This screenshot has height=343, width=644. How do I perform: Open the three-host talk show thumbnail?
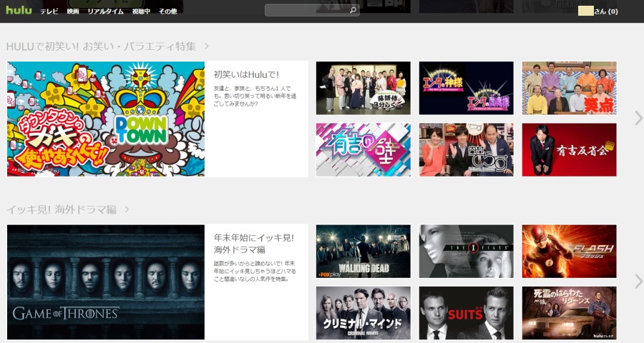466,150
